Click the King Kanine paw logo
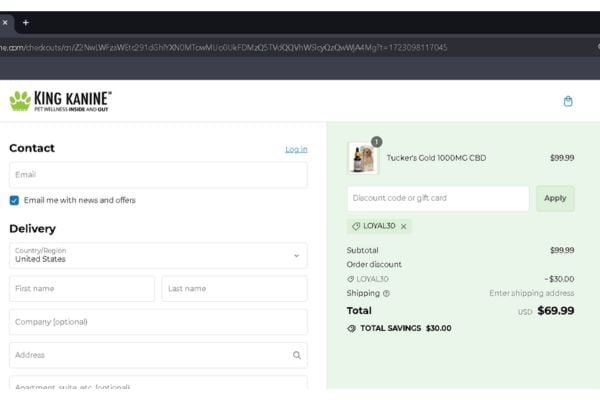 [60, 101]
